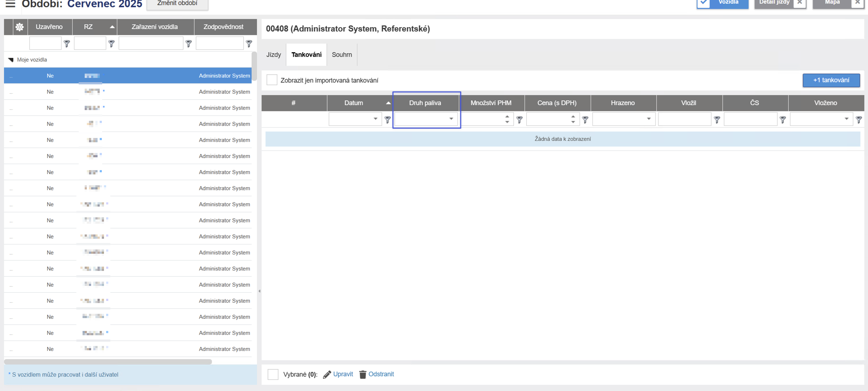The image size is (868, 391).
Task: Collapse the Moje vozidla group
Action: point(11,60)
